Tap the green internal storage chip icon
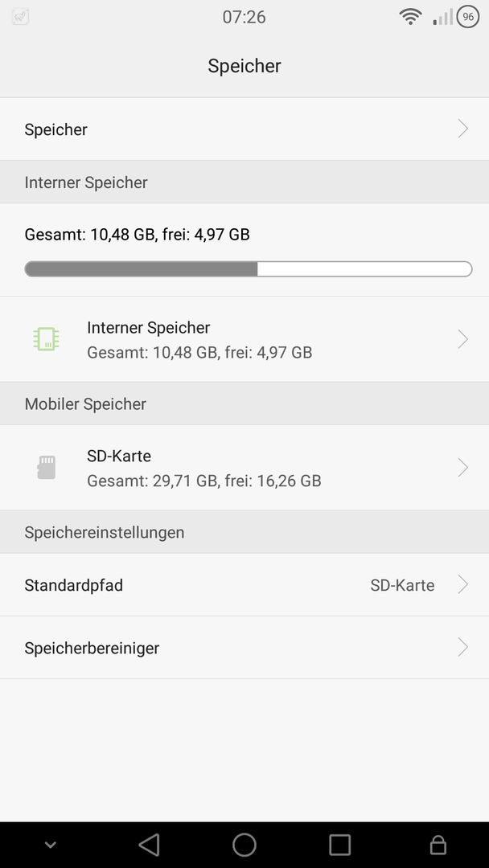Viewport: 489px width, 868px height. [46, 339]
